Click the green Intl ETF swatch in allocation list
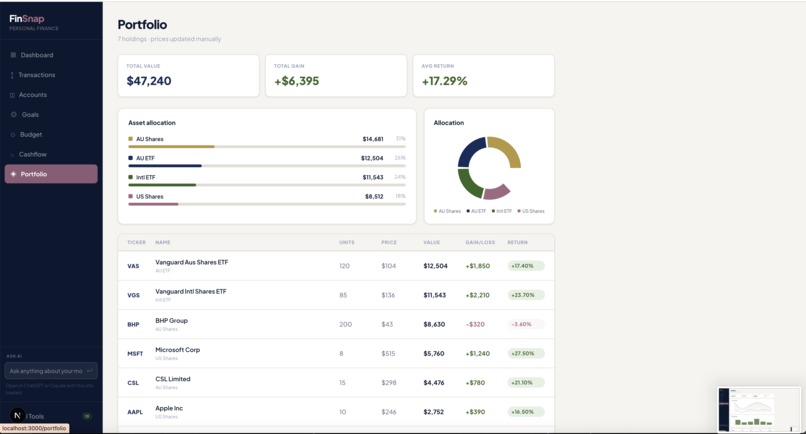 [x=131, y=177]
